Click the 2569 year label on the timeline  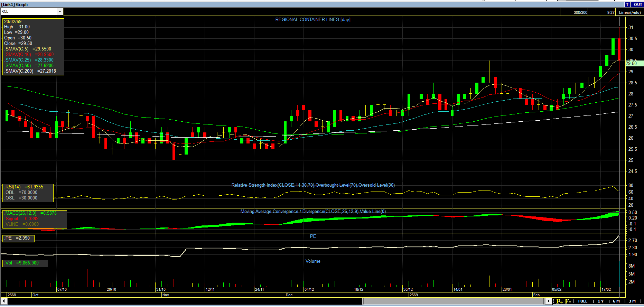tap(413, 295)
